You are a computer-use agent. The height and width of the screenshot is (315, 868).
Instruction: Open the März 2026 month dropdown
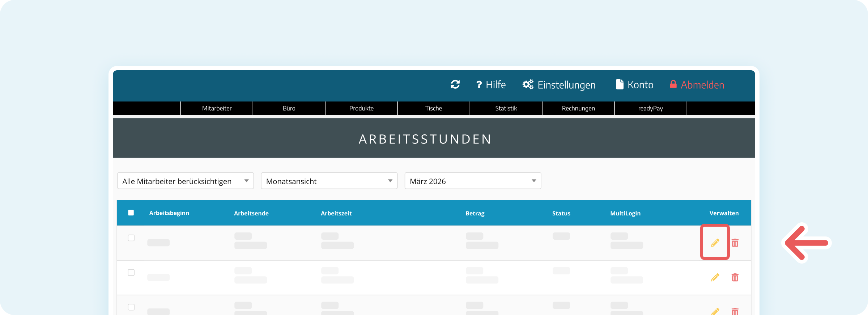tap(473, 181)
